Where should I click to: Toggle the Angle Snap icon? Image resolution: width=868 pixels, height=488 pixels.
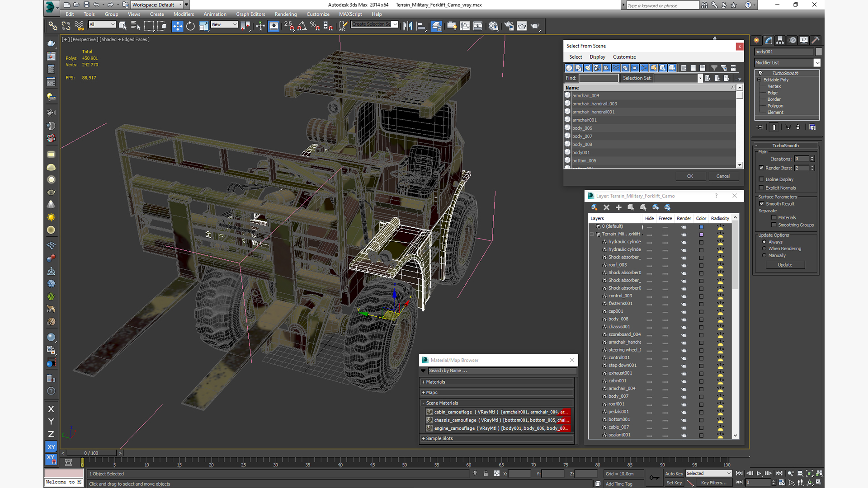point(302,26)
